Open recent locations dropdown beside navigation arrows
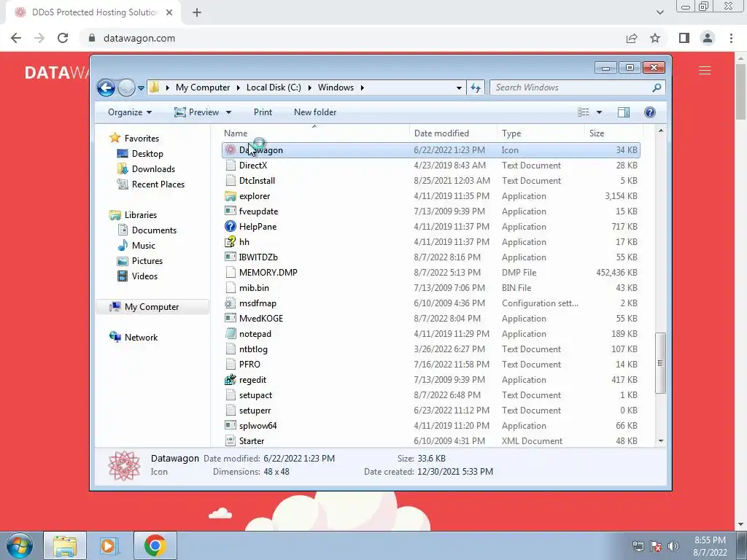The width and height of the screenshot is (747, 560). [141, 88]
